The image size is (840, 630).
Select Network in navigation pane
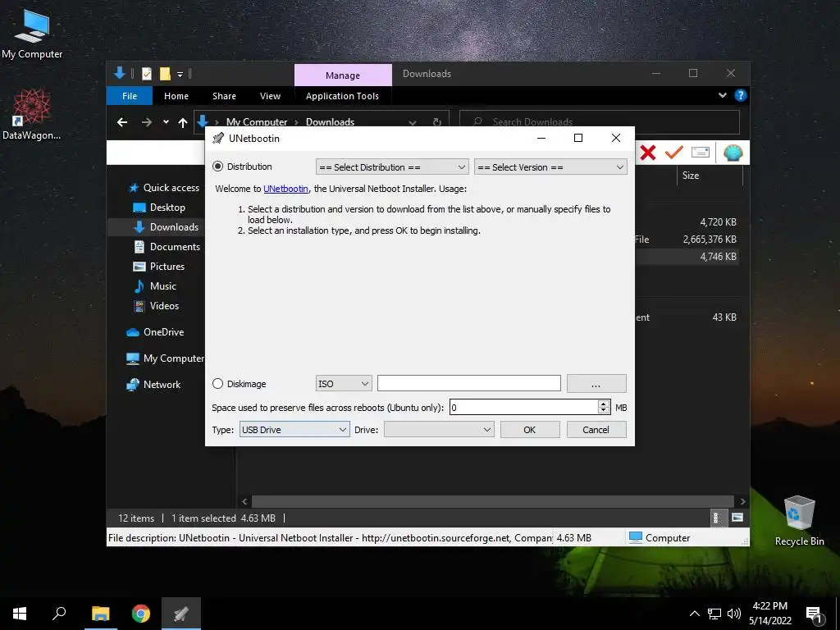(153, 385)
